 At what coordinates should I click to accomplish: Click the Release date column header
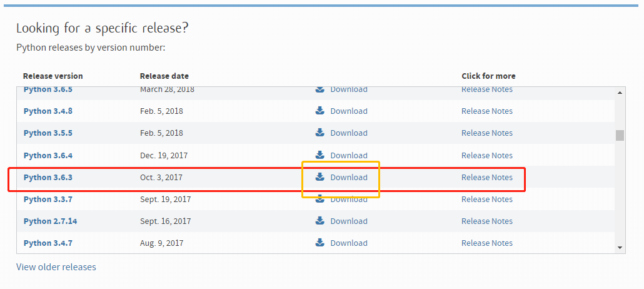tap(164, 76)
